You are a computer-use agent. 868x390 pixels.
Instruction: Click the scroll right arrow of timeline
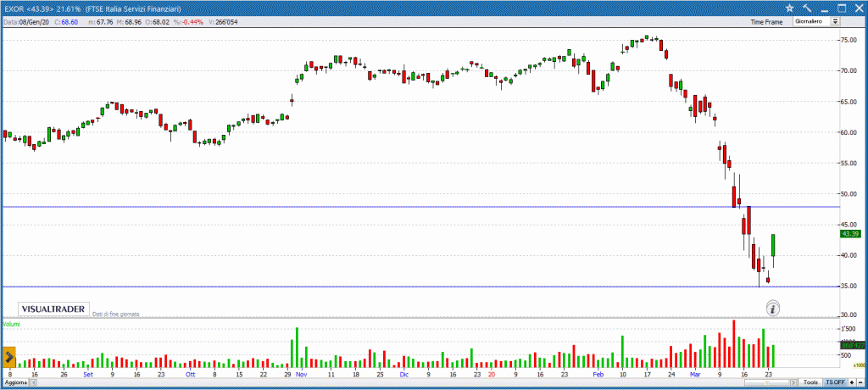click(x=794, y=383)
